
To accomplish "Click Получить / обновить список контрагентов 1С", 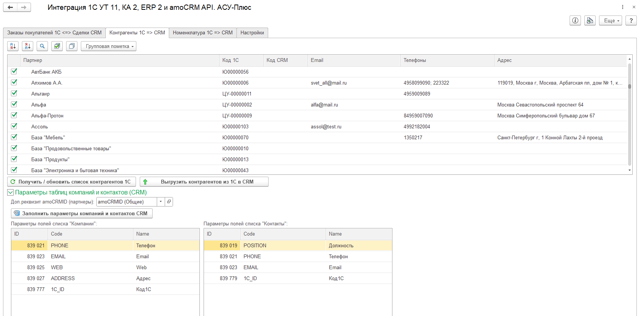I will coord(71,182).
